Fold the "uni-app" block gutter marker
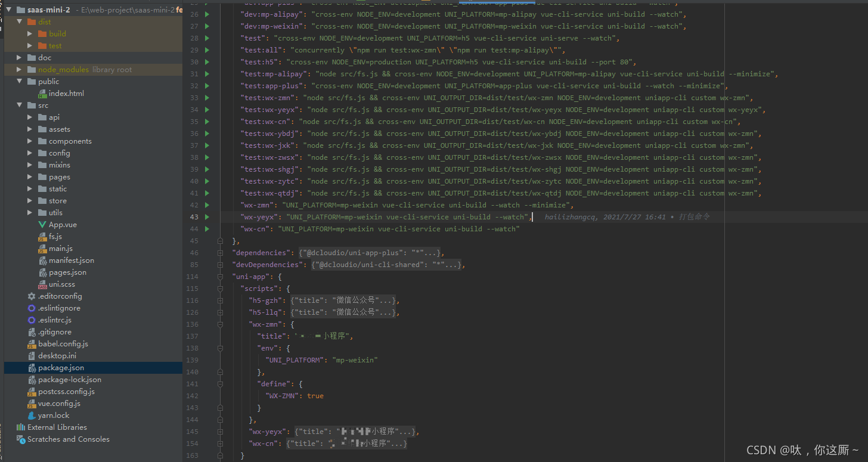 [x=220, y=277]
